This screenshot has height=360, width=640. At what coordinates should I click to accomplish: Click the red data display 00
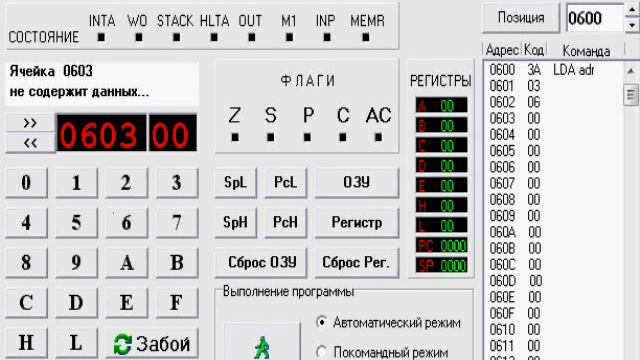pos(173,133)
